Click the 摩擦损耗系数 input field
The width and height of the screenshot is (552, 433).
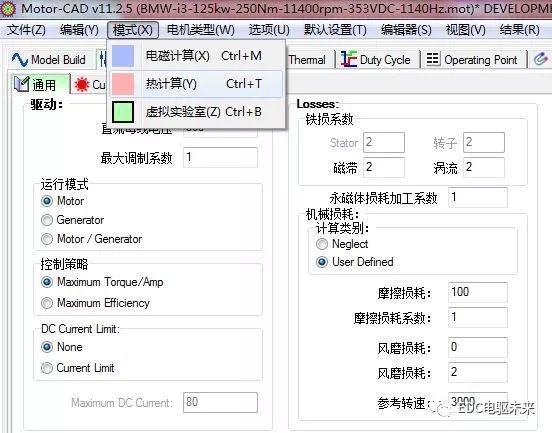[x=478, y=317]
